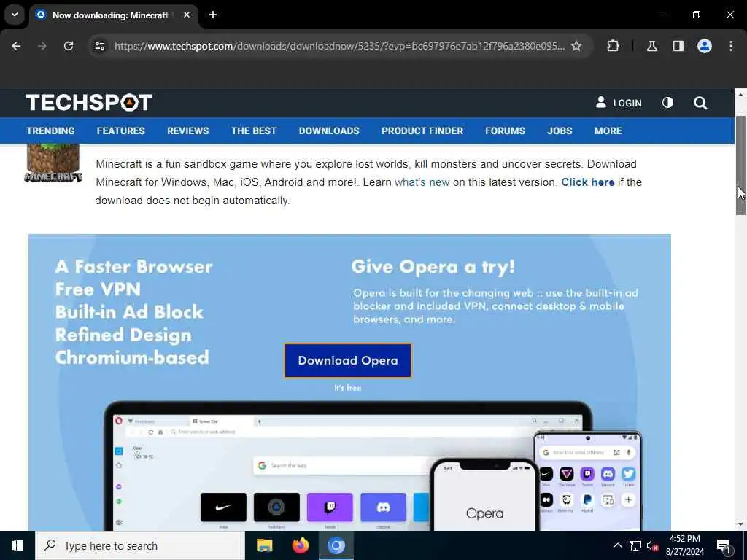The image size is (747, 560).
Task: Bookmark this page with the star icon
Action: click(x=576, y=46)
